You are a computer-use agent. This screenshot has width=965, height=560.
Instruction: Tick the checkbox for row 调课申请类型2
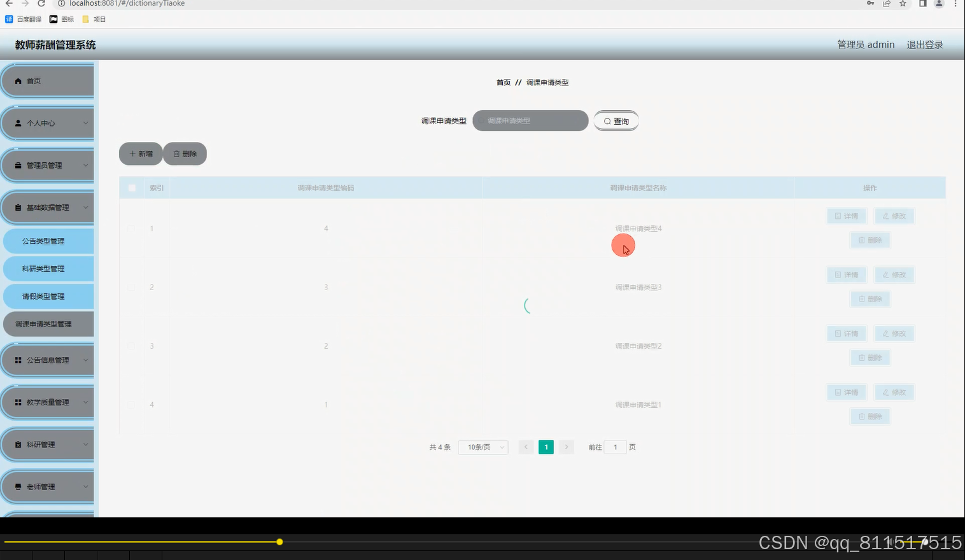click(x=131, y=346)
